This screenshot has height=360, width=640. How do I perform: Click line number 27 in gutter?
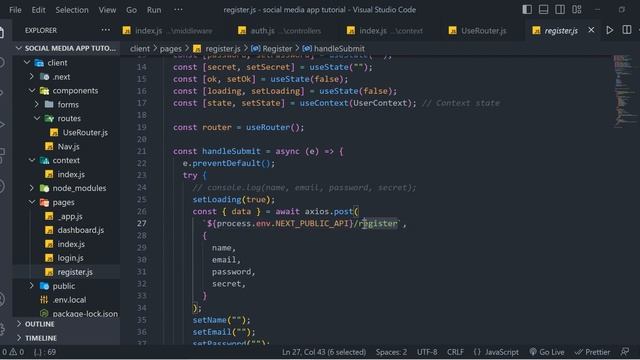click(141, 224)
